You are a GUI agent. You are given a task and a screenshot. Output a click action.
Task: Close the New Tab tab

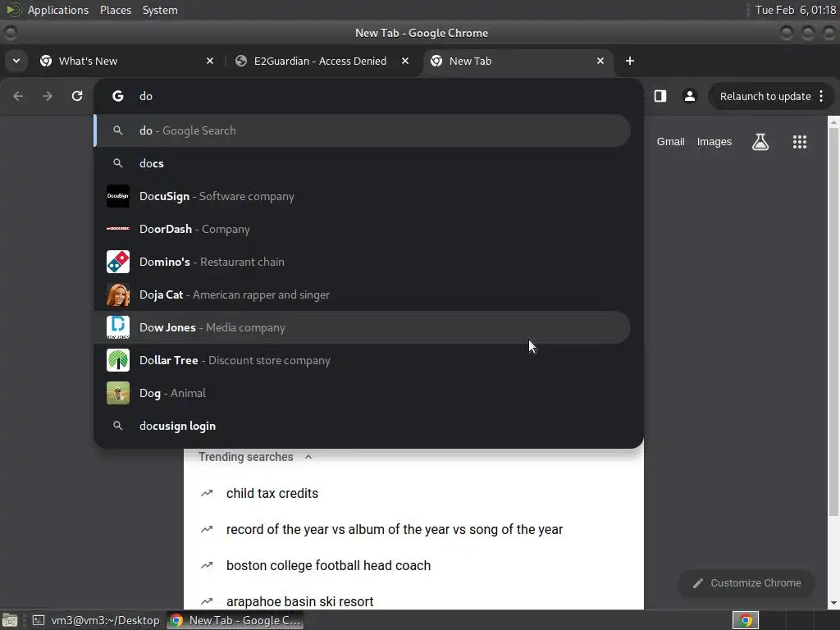[x=600, y=61]
